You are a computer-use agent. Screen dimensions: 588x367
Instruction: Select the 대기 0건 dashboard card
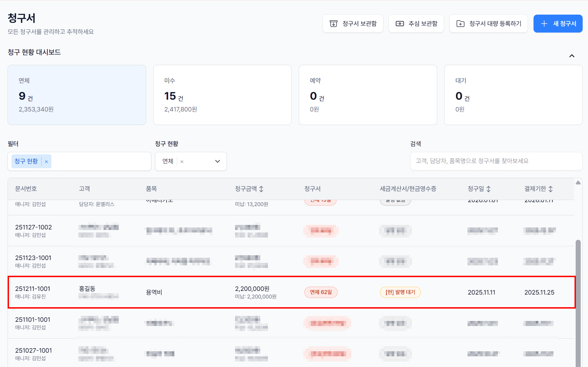point(513,95)
